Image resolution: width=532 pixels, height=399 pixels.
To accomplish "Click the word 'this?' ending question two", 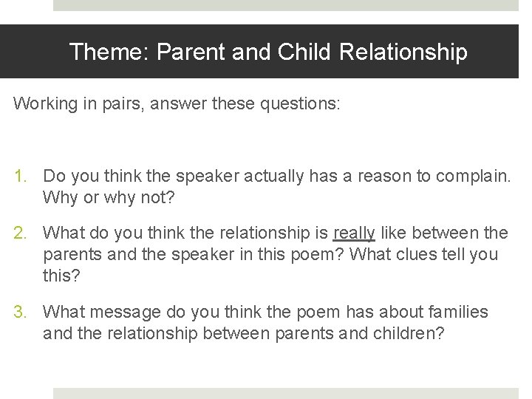I will click(x=63, y=276).
